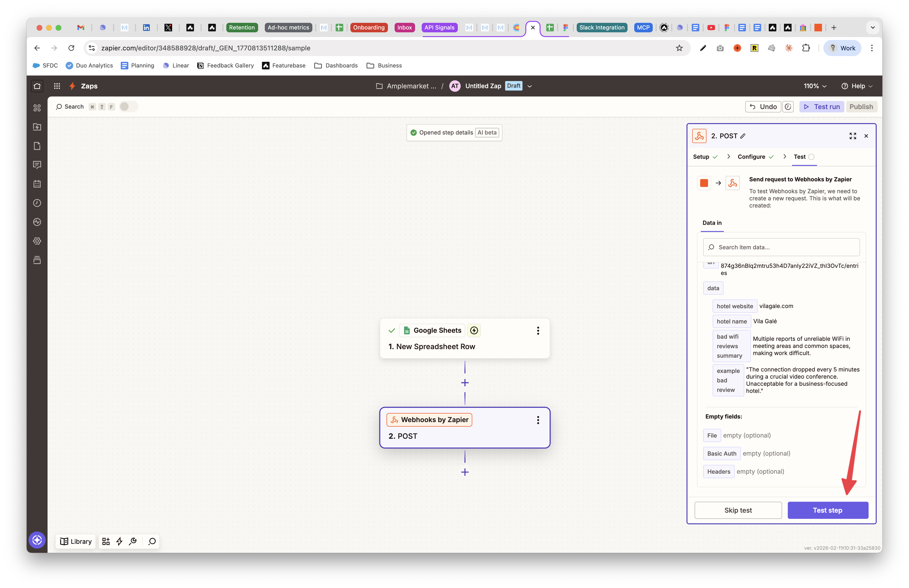Viewport: 909px width, 588px height.
Task: Click the Skip test button
Action: tap(738, 510)
